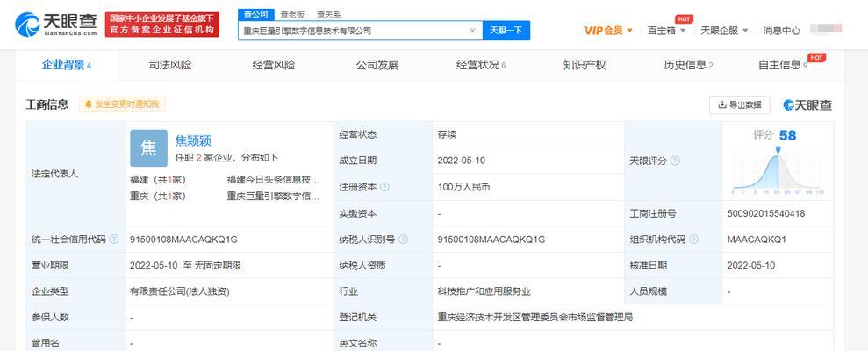Click the 工商信息 section heading
The width and height of the screenshot is (868, 351).
(x=47, y=104)
